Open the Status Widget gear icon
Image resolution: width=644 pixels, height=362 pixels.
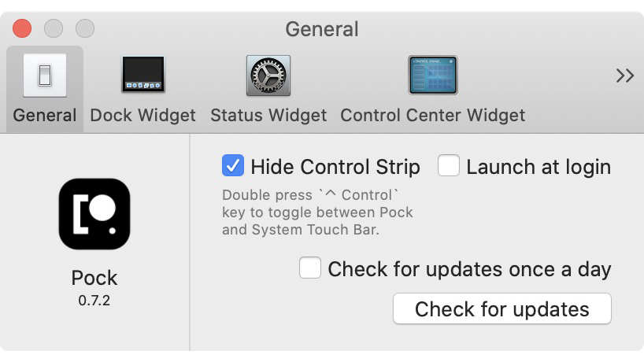tap(268, 76)
